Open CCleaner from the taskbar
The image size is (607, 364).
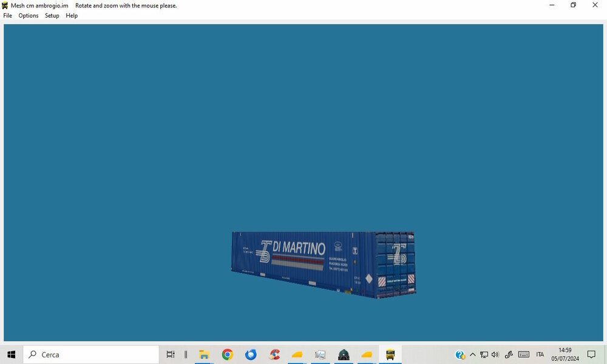[x=274, y=354]
